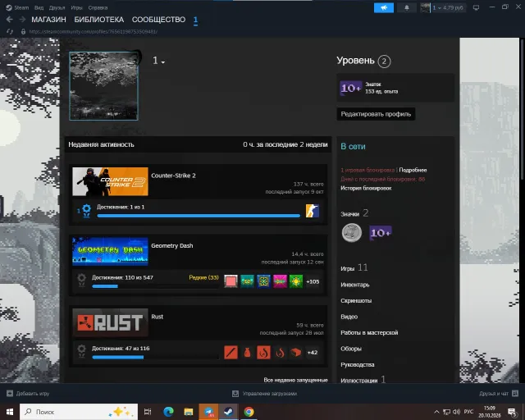The image size is (525, 420).
Task: Show the +42 more Rust achievements
Action: tap(313, 353)
